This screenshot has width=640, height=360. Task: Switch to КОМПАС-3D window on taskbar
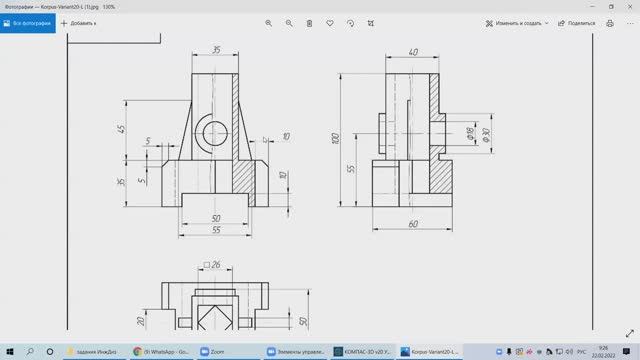pyautogui.click(x=362, y=351)
